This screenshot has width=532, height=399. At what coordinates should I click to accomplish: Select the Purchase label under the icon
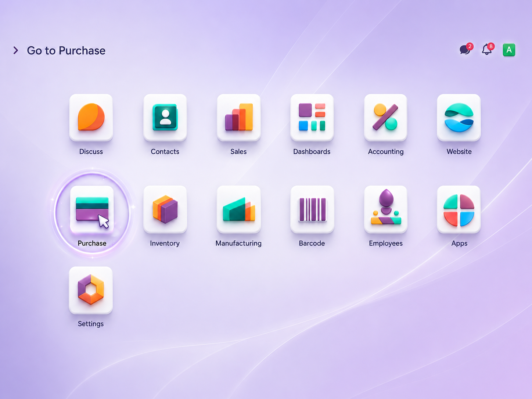pos(92,243)
